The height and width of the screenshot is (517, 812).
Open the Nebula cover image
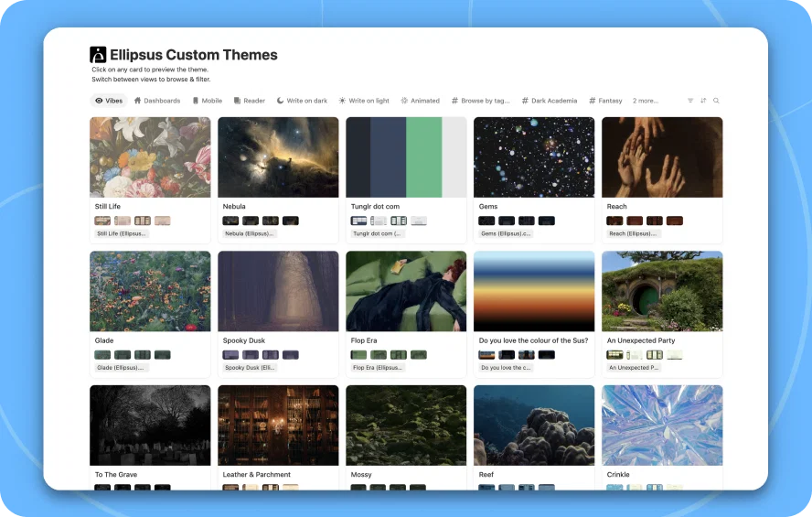[x=278, y=157]
